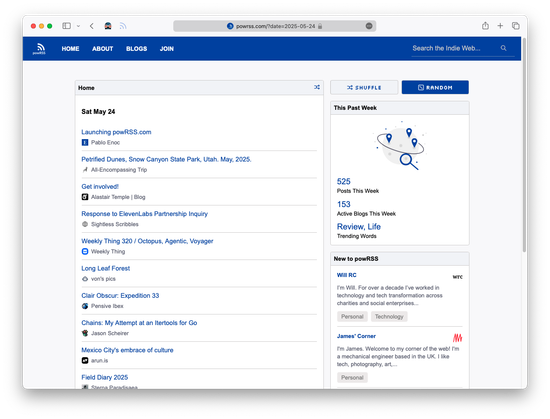Open Chains: My Attempt at Itertools post
This screenshot has width=550, height=419.
[139, 323]
